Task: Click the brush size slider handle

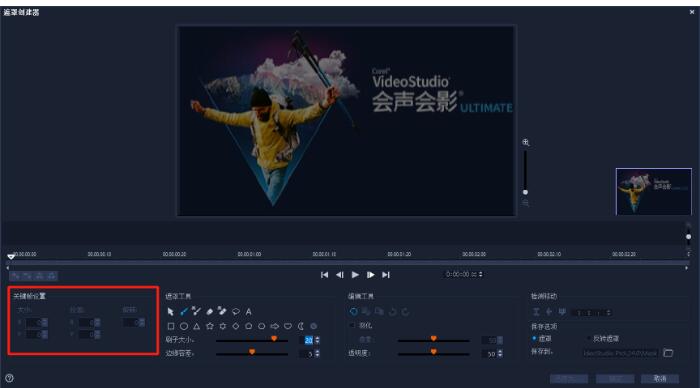Action: 274,339
